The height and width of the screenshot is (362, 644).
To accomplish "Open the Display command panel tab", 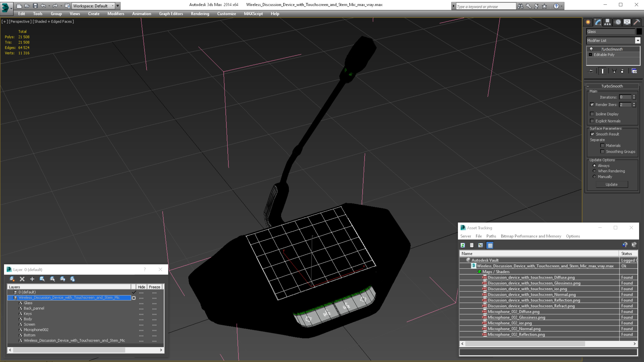I will point(627,22).
